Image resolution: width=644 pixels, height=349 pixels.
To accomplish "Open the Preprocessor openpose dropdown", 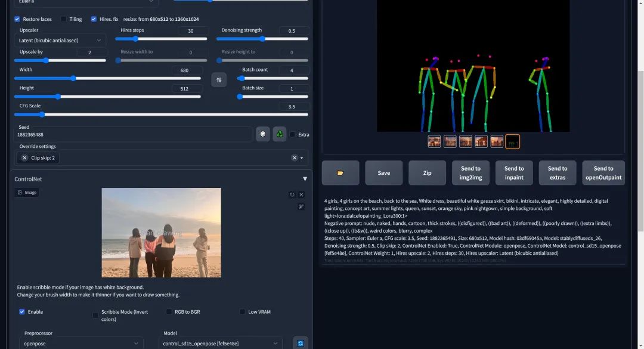I will pos(80,344).
